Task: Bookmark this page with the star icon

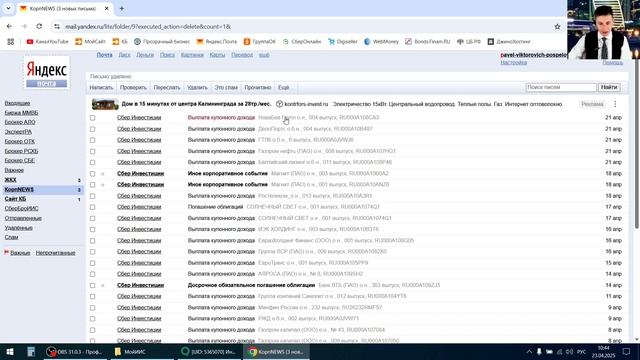Action: pyautogui.click(x=557, y=27)
